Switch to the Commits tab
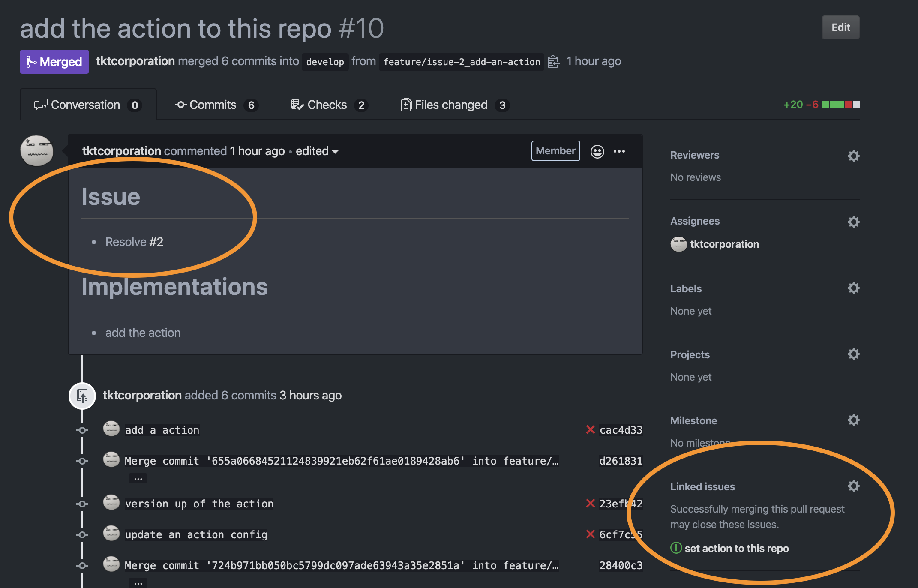Image resolution: width=918 pixels, height=588 pixels. (x=216, y=105)
